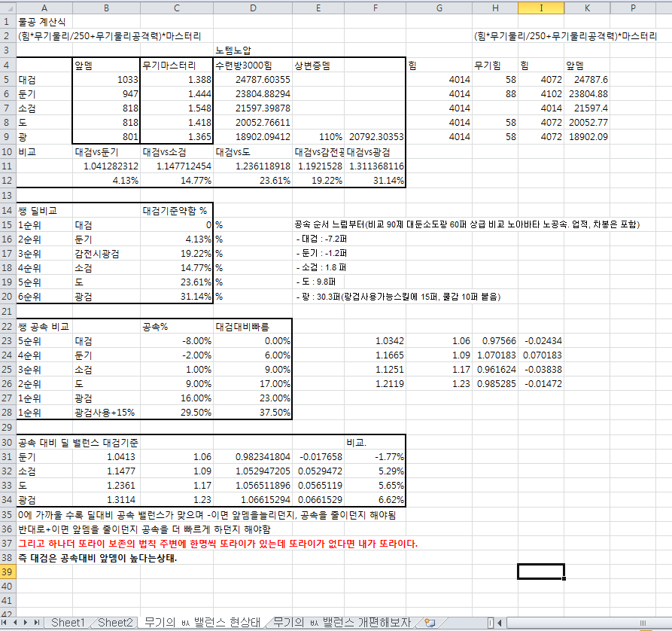
Task: Click the 노템노압 header cell
Action: [252, 50]
